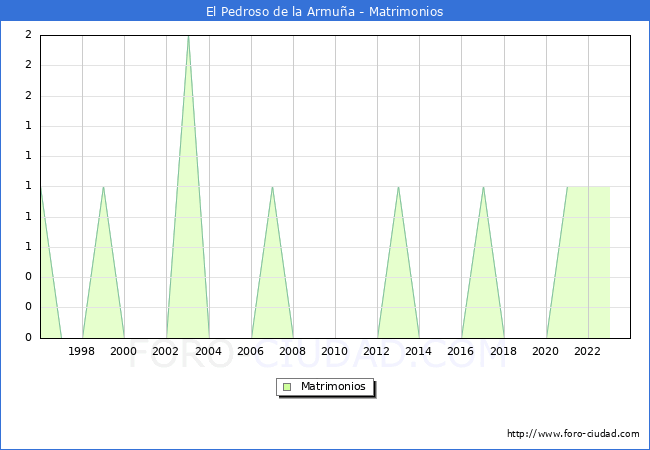The height and width of the screenshot is (450, 650).
Task: Click the green Matrimonios legend swatch
Action: (287, 387)
